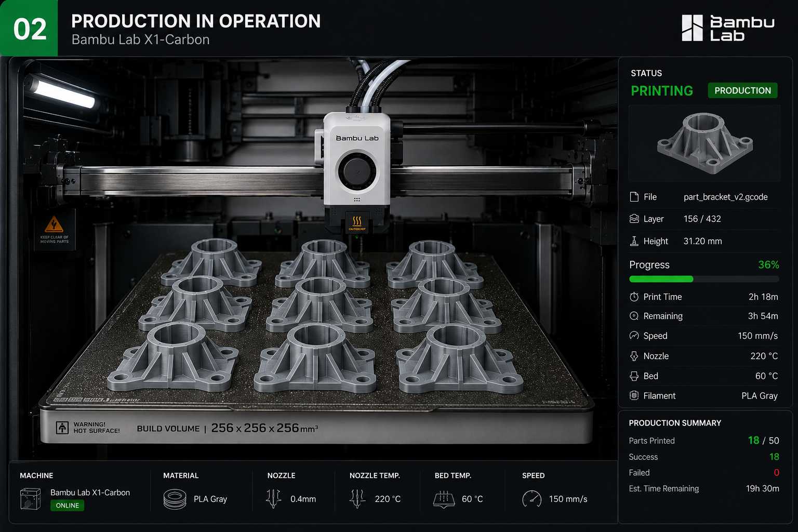Click the Bambu Lab X1-Carbon machine name in bottom bar
Viewport: 798px width, 532px height.
(90, 493)
